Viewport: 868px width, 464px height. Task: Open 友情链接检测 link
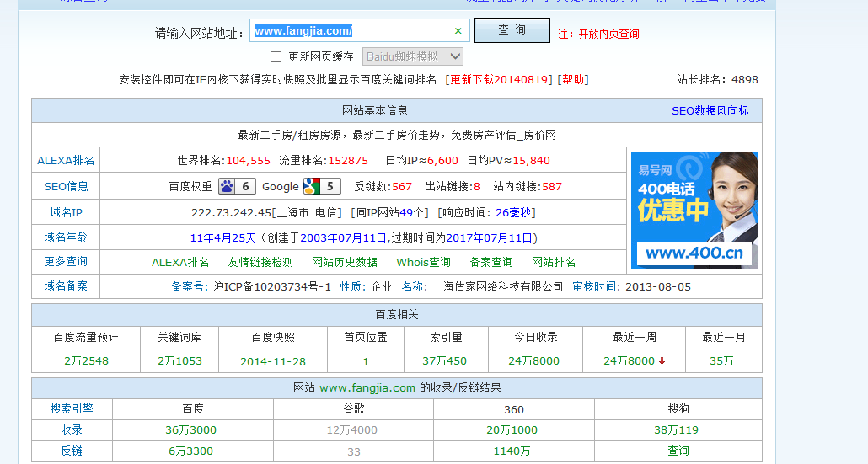[x=260, y=262]
